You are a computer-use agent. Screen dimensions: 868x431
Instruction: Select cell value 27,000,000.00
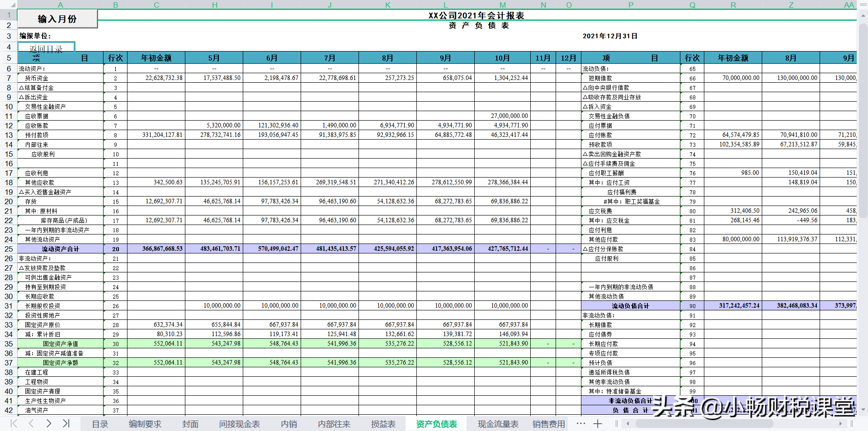tap(503, 116)
